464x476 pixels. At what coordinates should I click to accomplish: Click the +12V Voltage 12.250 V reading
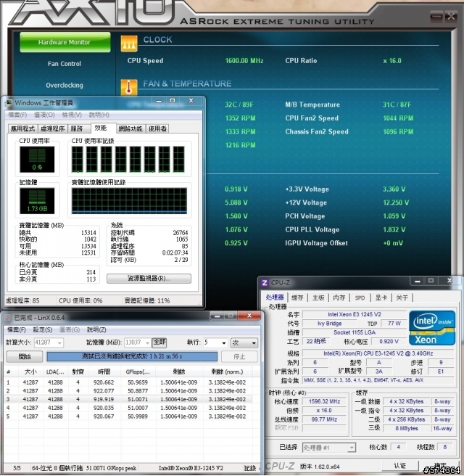(396, 202)
